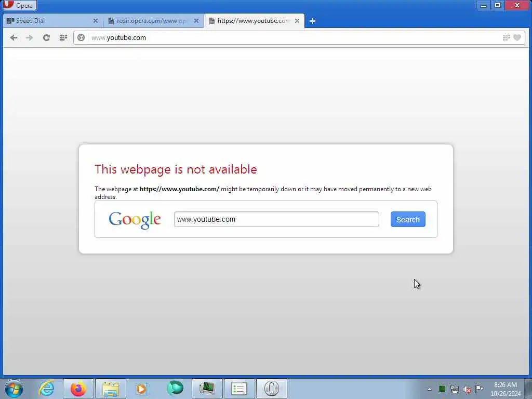Minimize the Opera window

484,5
